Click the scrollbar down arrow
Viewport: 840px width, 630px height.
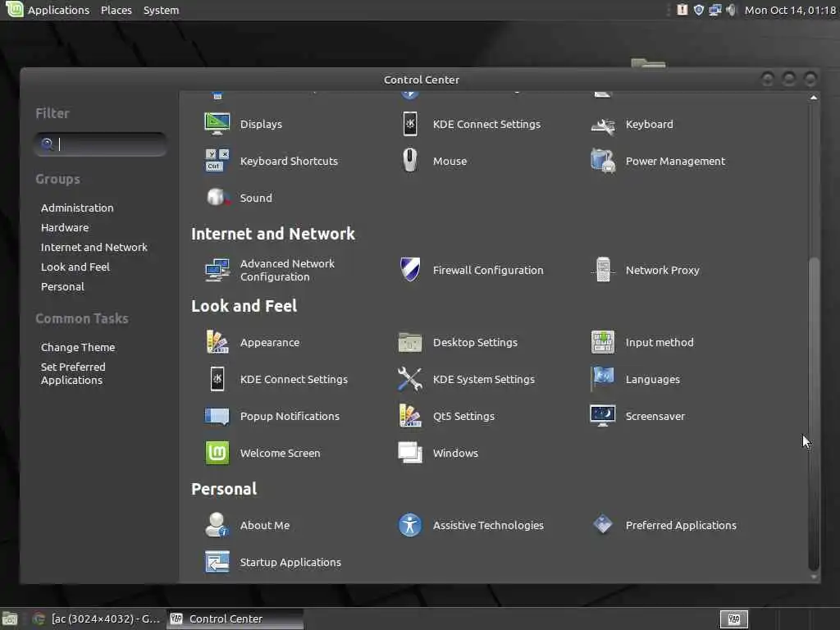pyautogui.click(x=813, y=577)
